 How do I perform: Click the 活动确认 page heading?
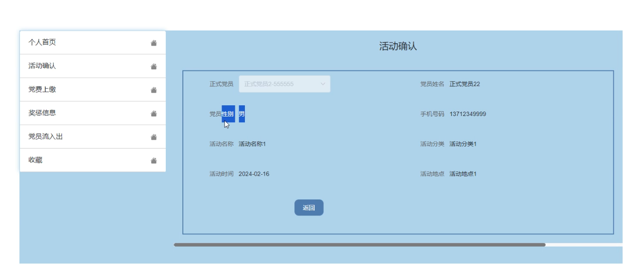coord(398,47)
